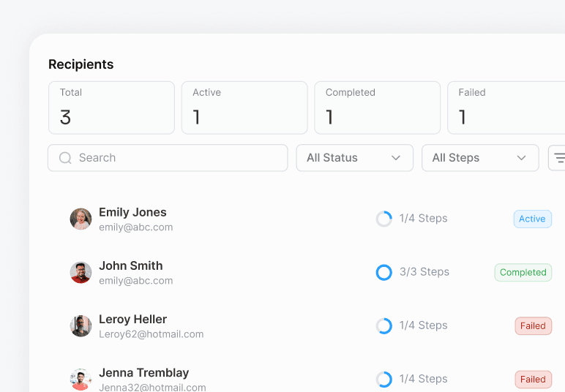This screenshot has width=565, height=392.
Task: Click Leroy Heller's step progress ring
Action: click(383, 325)
